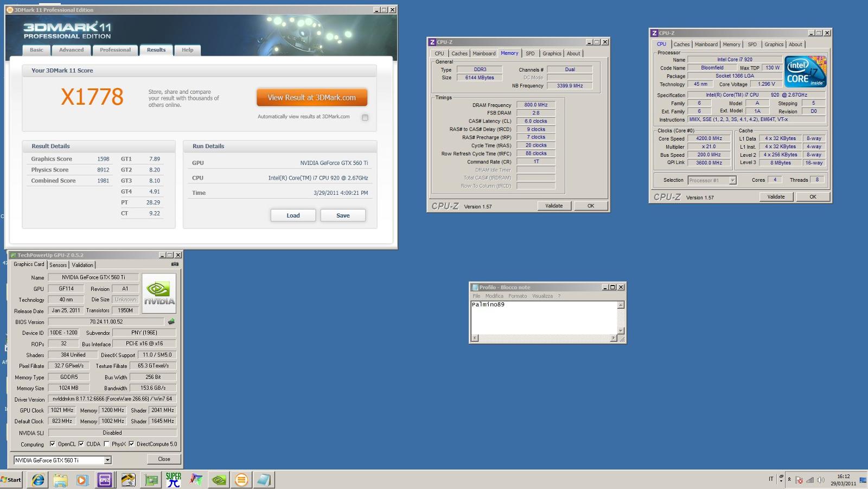Select Caches tab in CPU-Z memory window
This screenshot has width=868, height=489.
tap(459, 53)
